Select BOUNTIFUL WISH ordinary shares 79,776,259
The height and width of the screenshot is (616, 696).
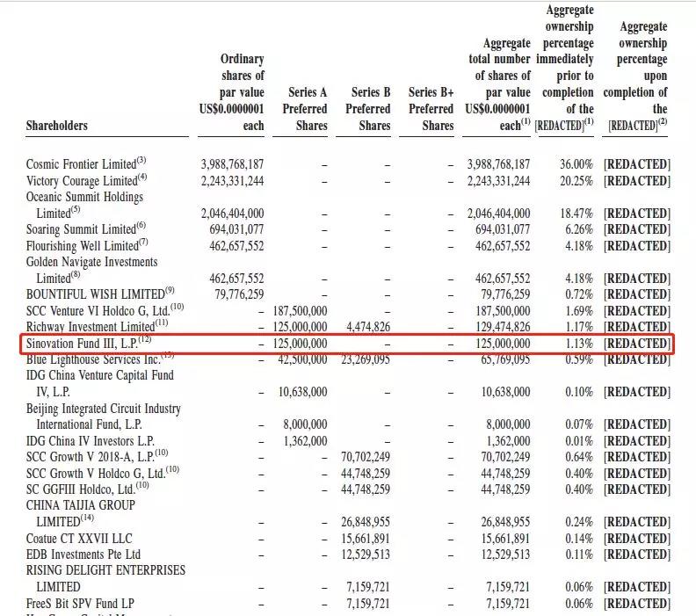pyautogui.click(x=239, y=294)
